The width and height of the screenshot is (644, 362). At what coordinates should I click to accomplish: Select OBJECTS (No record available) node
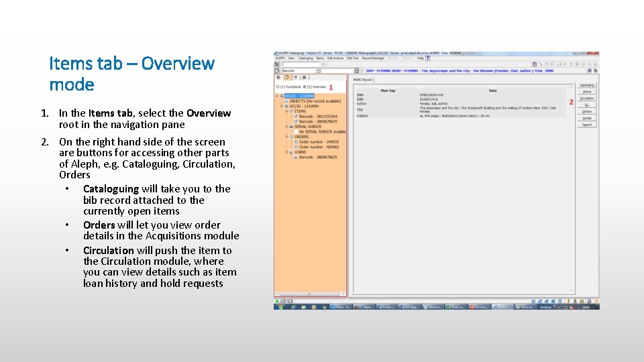tap(315, 101)
